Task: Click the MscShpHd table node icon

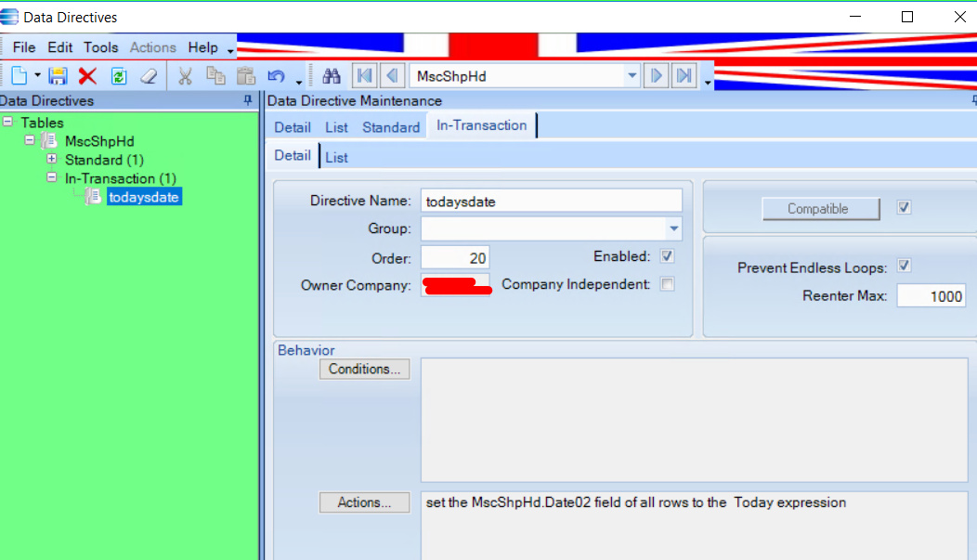Action: click(x=50, y=141)
